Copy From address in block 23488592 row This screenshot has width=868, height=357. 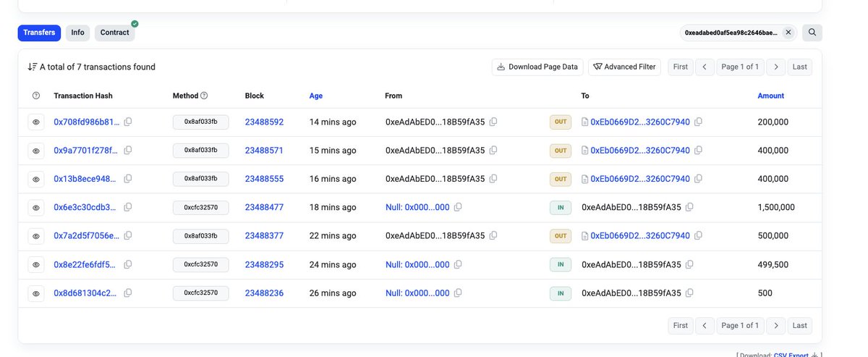(493, 122)
